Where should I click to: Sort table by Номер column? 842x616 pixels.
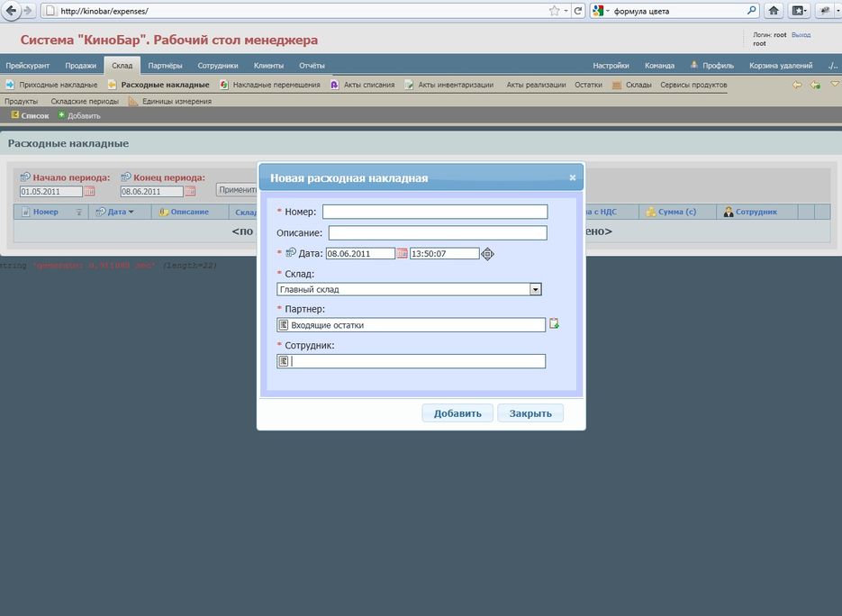(x=45, y=212)
